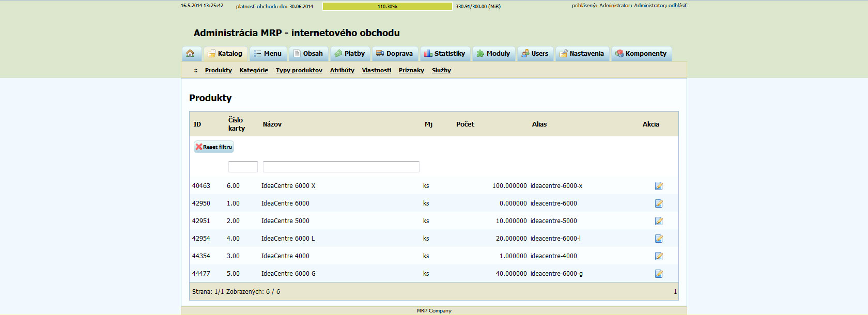Click the Názov column header
The image size is (868, 315).
[272, 124]
